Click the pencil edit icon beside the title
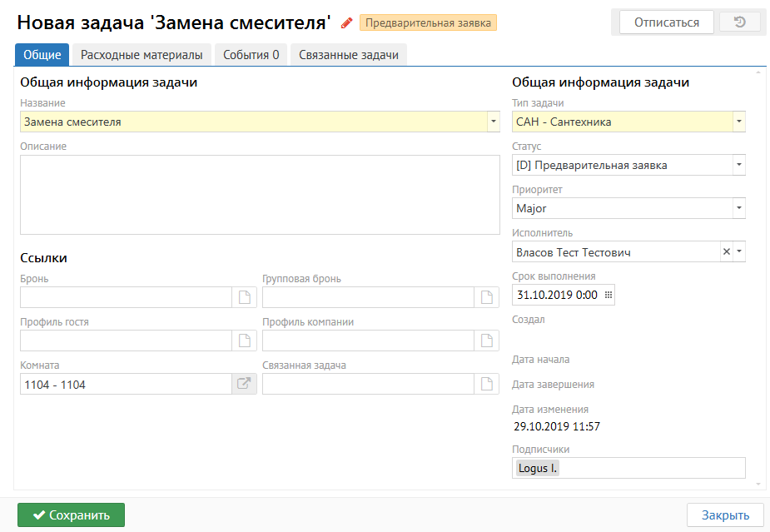 347,22
